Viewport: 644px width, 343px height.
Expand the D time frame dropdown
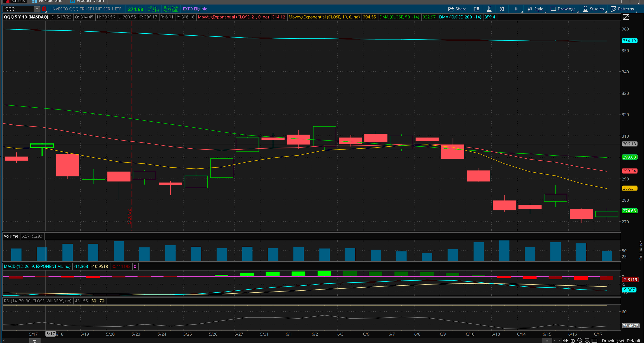pos(516,9)
